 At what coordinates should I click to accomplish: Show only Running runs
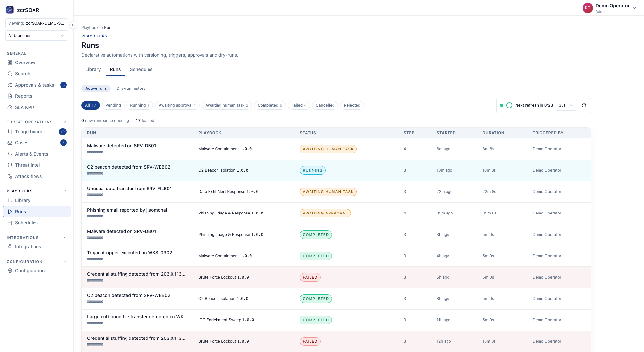140,105
